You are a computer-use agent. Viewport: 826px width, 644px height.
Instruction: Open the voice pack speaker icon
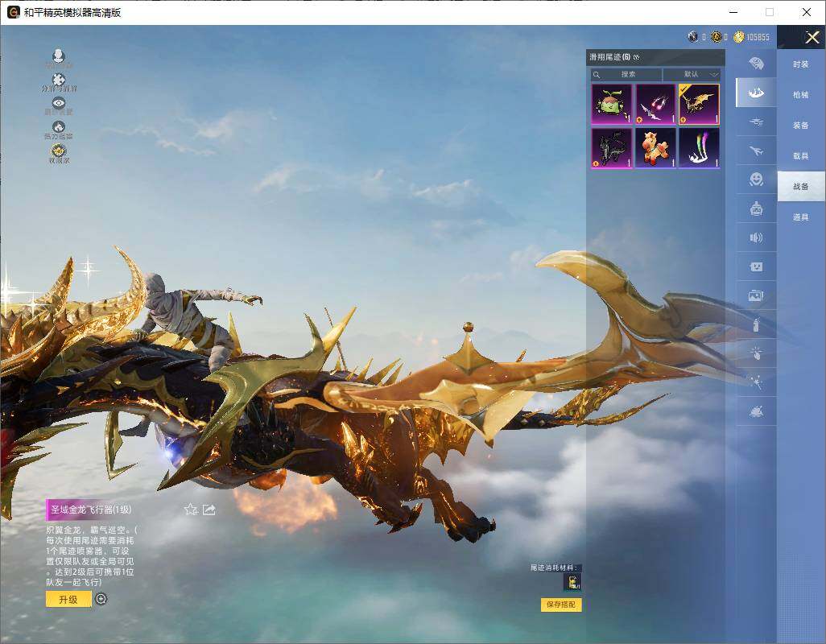[x=756, y=238]
